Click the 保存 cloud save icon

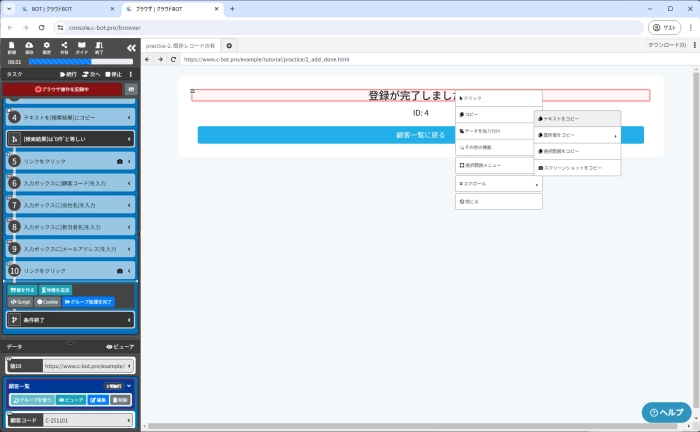click(x=29, y=47)
